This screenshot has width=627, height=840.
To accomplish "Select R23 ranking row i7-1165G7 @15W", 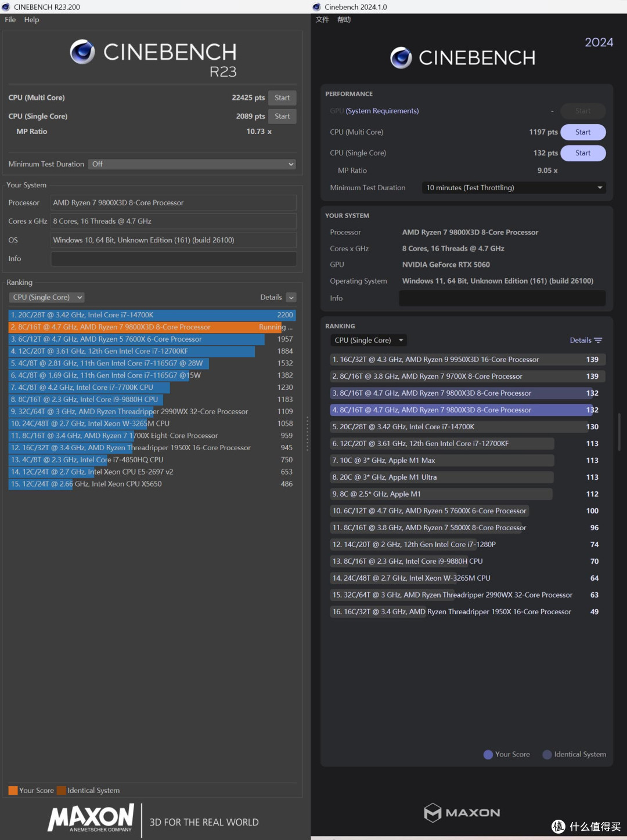I will click(x=152, y=375).
